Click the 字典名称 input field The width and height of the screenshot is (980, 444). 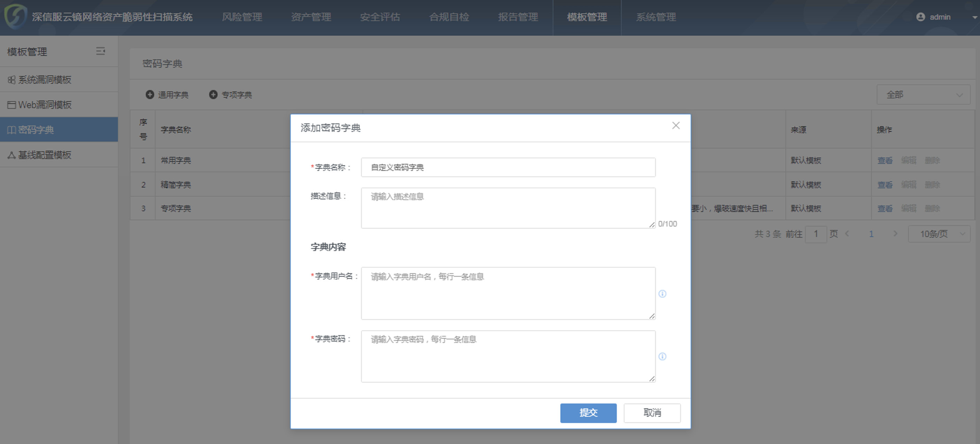coord(508,167)
